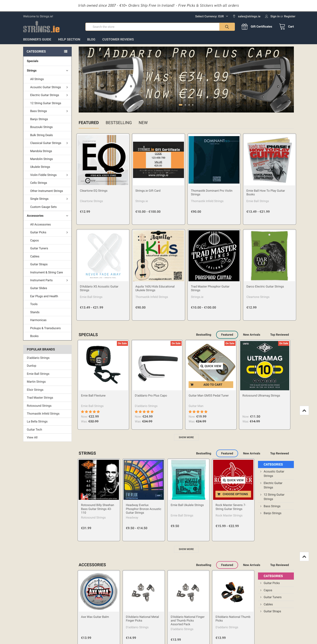
Task: Expand Acoustic Guitar Strings submenu chevron
Action: coord(67,87)
